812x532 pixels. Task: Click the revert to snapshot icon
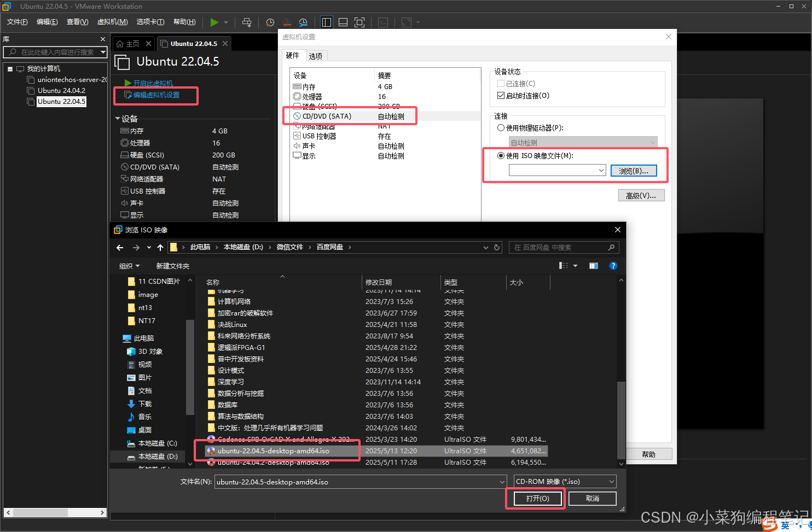pos(287,22)
